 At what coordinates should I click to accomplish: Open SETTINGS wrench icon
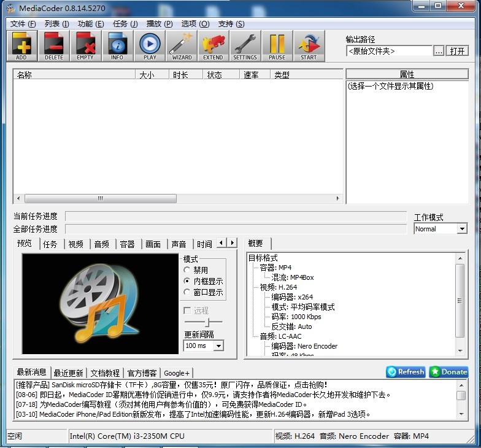[x=245, y=46]
